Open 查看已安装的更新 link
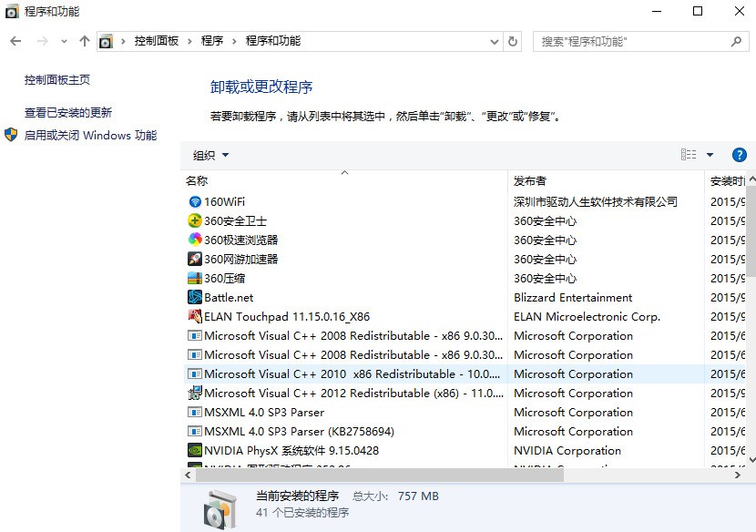The height and width of the screenshot is (532, 756). [68, 112]
